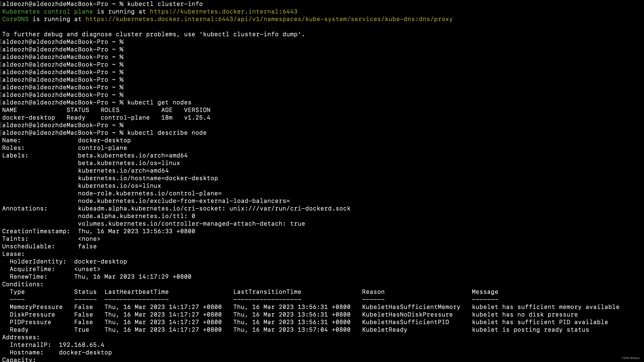Click the CreationTimestamp value
This screenshot has width=644, height=362.
tap(136, 231)
